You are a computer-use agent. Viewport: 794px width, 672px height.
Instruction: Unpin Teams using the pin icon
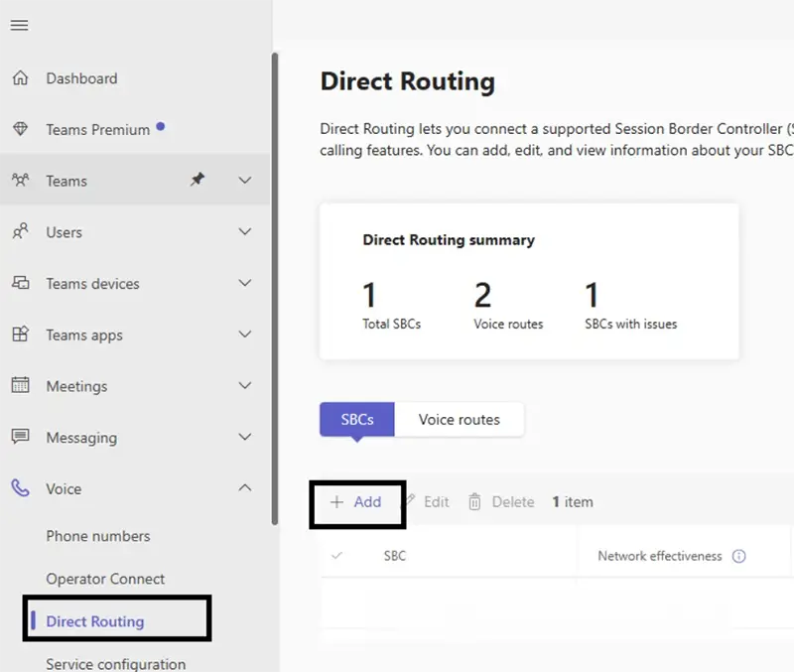tap(198, 180)
